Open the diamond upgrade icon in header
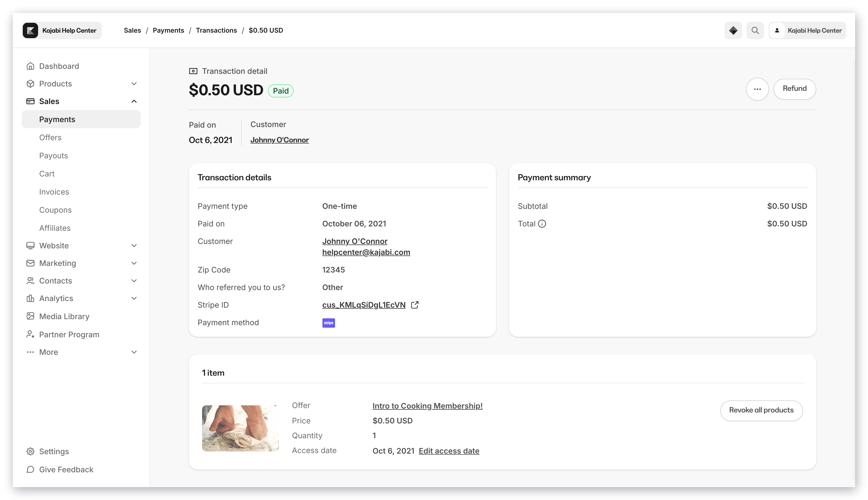This screenshot has width=868, height=500. click(733, 30)
